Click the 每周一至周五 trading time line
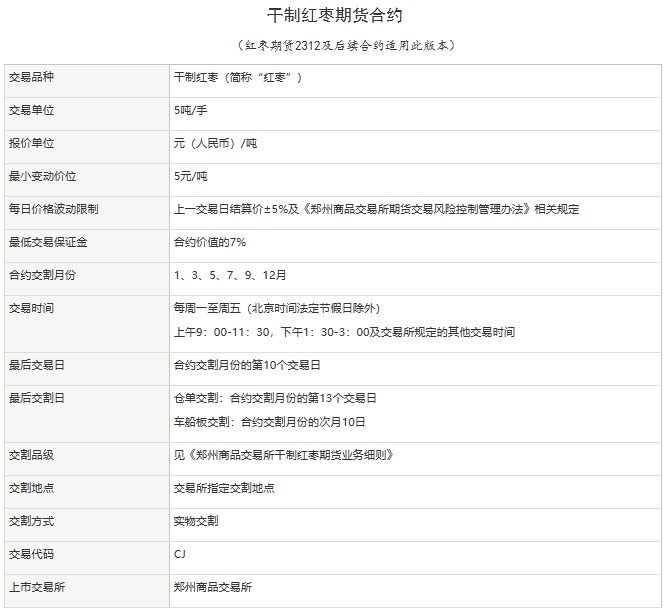The height and width of the screenshot is (614, 668). 276,308
